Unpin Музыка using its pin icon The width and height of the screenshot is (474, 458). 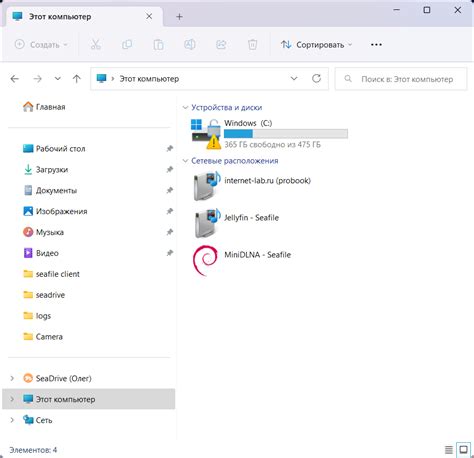170,232
